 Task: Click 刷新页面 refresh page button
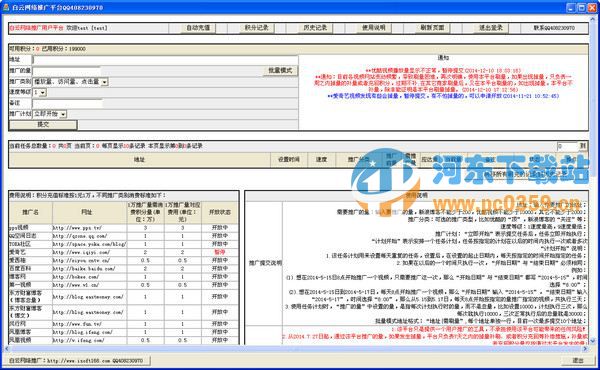[x=432, y=28]
